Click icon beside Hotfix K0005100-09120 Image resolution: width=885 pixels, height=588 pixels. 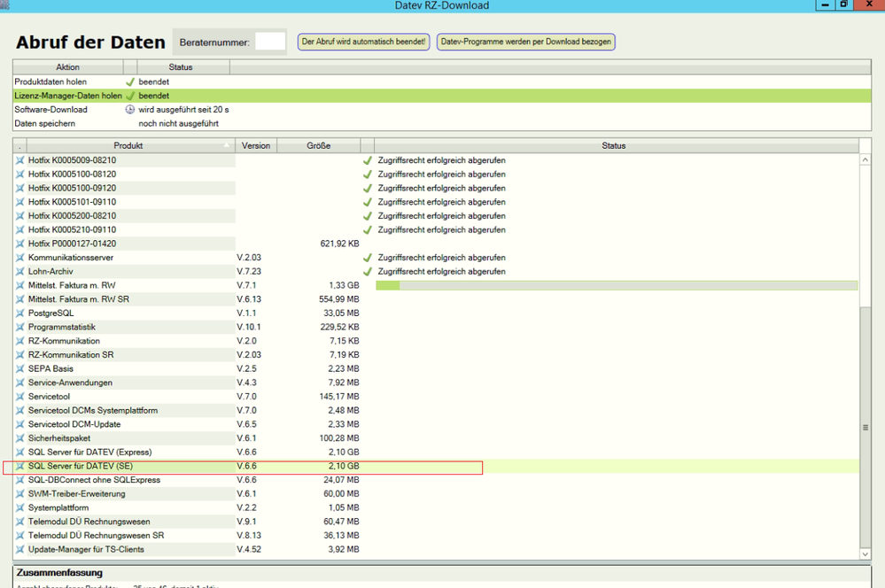19,188
